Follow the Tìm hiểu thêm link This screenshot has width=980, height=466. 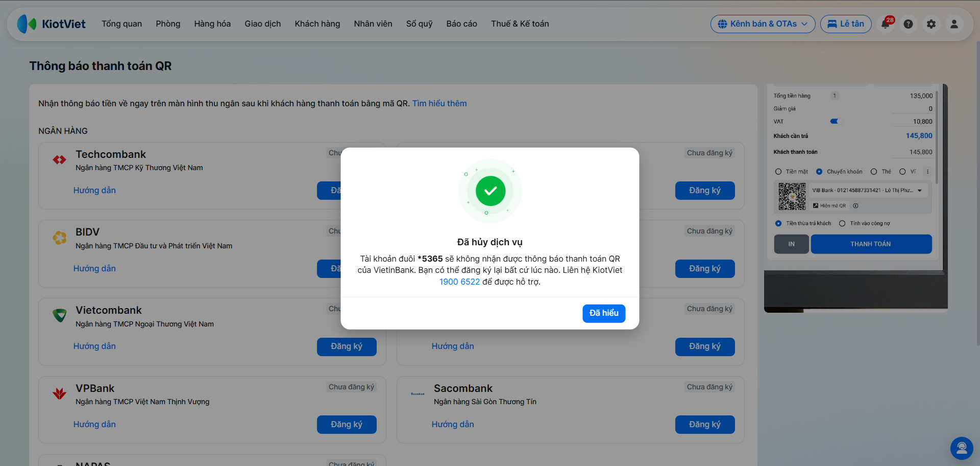pos(439,104)
